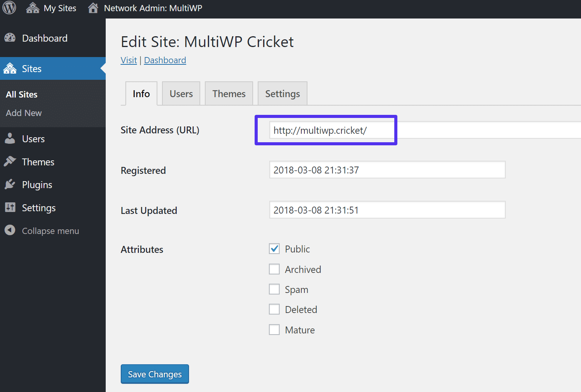Switch to the Themes tab
This screenshot has height=392, width=581.
pos(229,94)
